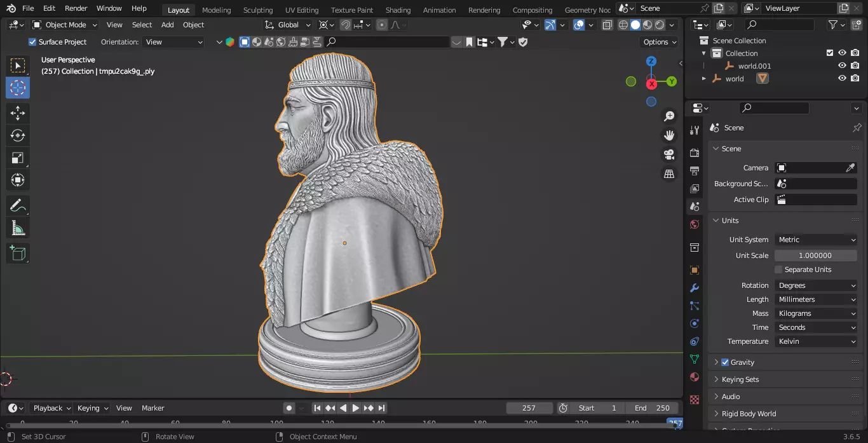The width and height of the screenshot is (868, 443).
Task: Open Object Constraints properties tab icon
Action: pos(695,341)
